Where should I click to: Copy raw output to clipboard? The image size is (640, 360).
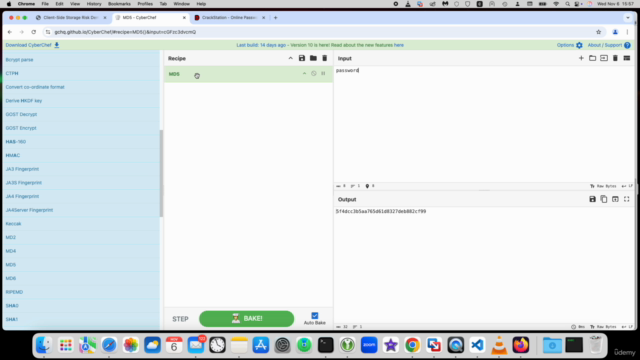tap(604, 199)
